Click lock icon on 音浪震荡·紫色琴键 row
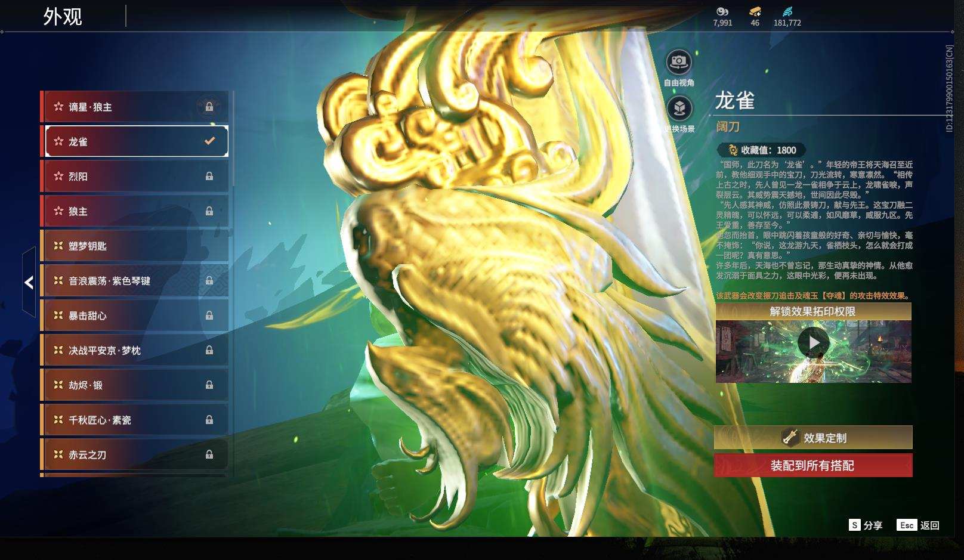This screenshot has height=560, width=964. click(209, 280)
